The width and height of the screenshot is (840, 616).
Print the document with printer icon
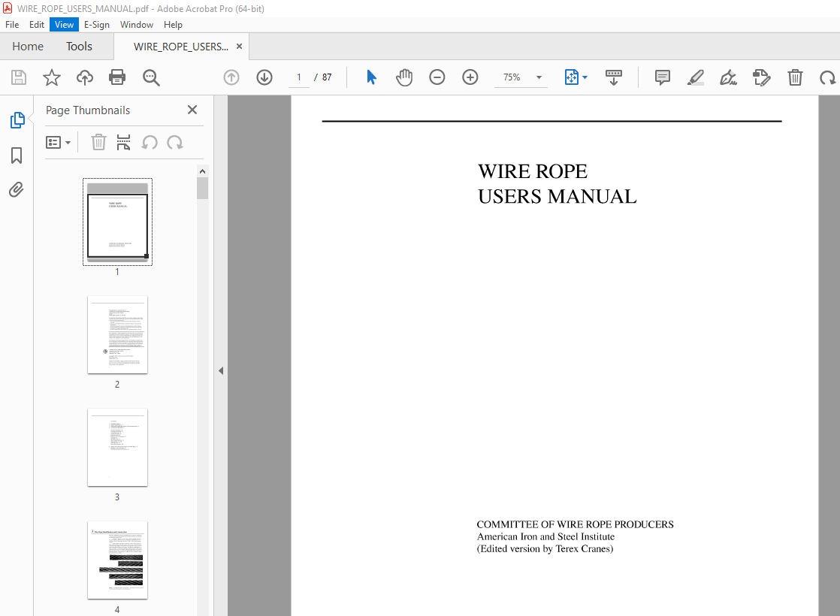pyautogui.click(x=117, y=77)
